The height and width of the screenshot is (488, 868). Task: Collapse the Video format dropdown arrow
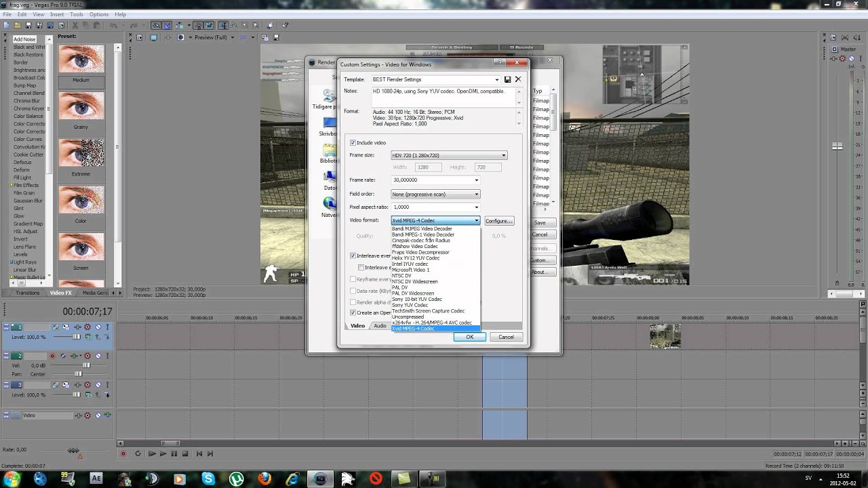coord(477,221)
